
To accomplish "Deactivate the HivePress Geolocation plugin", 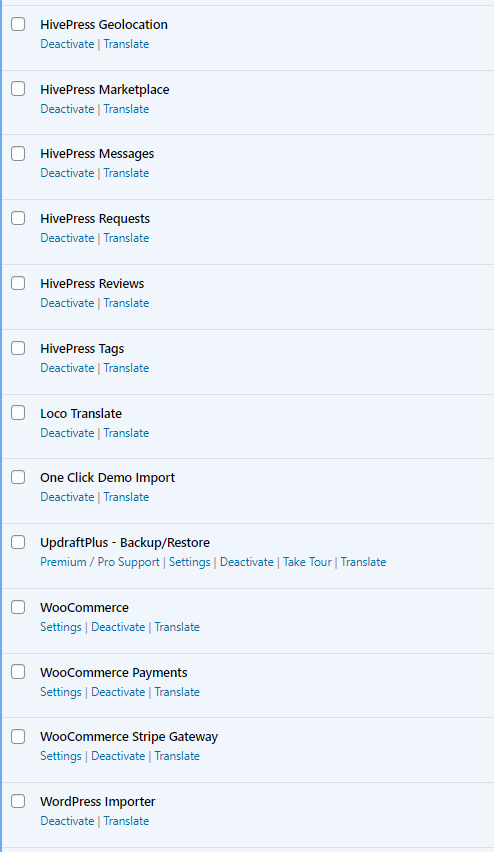I will click(x=67, y=44).
